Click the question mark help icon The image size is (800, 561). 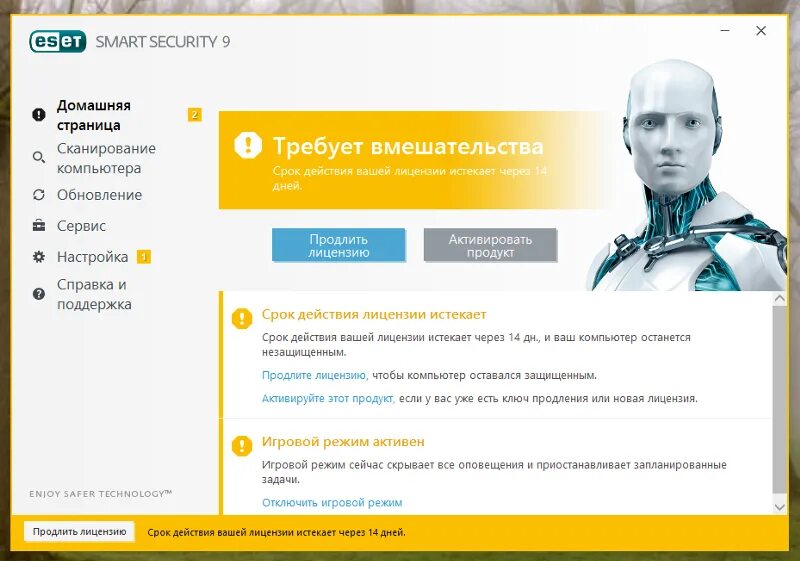39,294
